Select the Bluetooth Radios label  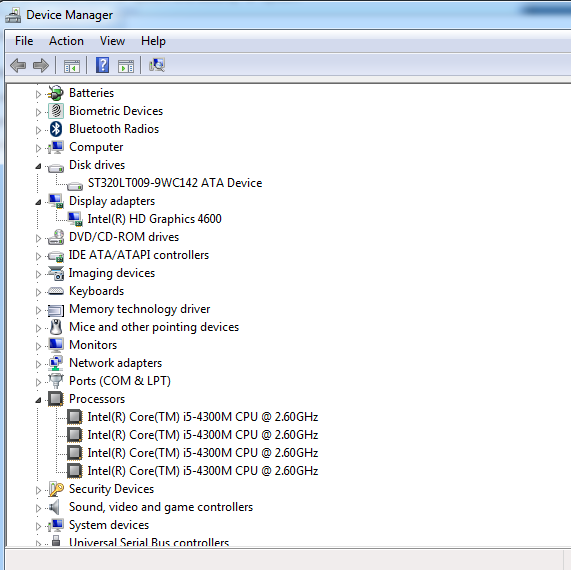114,129
